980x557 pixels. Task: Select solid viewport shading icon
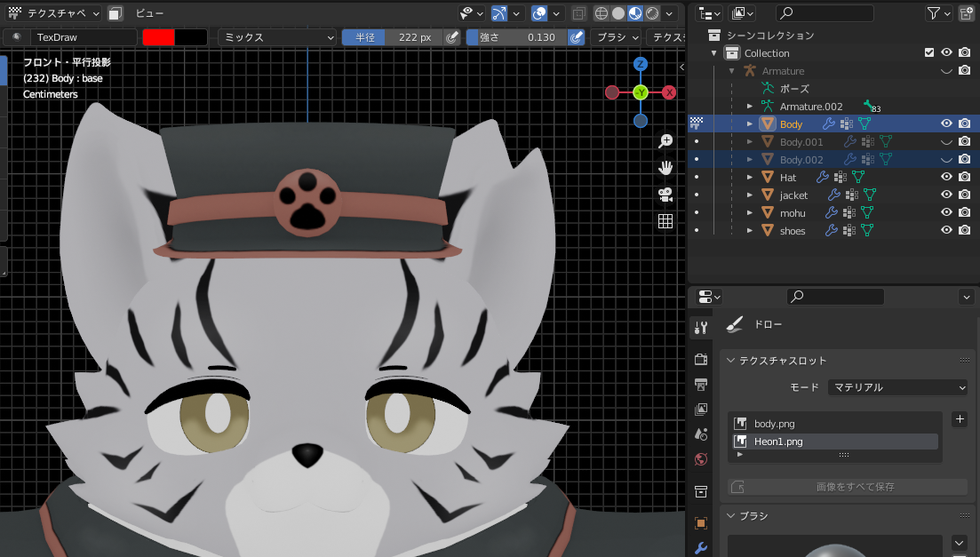coord(618,13)
